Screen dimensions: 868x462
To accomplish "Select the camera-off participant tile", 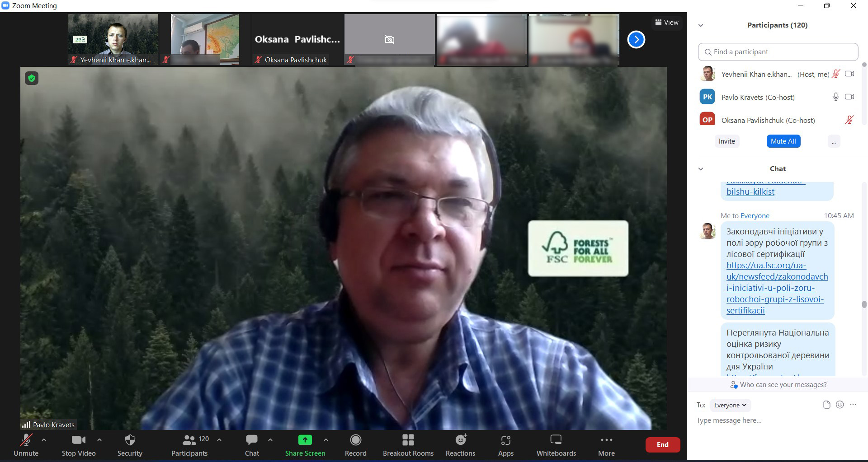I will coord(390,40).
